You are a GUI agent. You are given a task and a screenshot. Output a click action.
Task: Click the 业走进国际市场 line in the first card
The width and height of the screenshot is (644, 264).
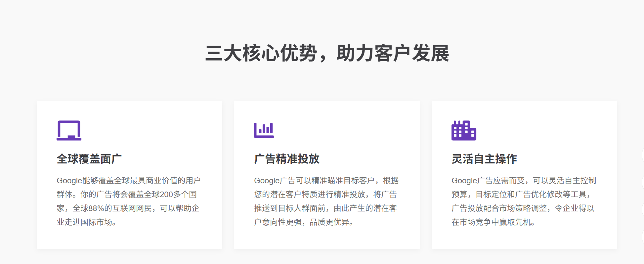[84, 222]
